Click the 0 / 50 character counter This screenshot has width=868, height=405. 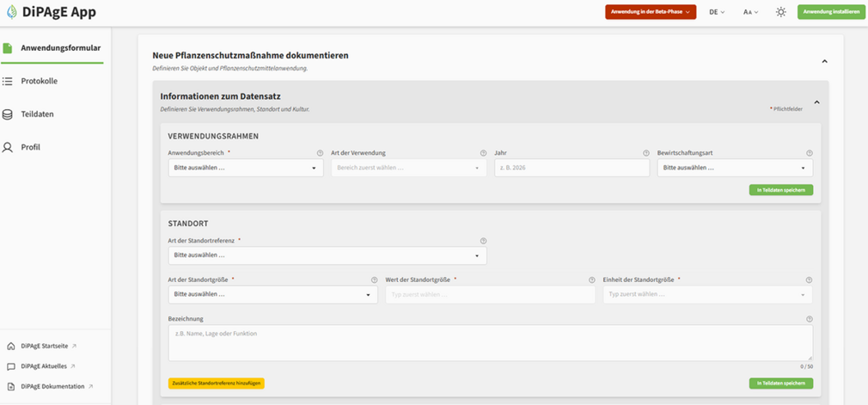tap(807, 367)
